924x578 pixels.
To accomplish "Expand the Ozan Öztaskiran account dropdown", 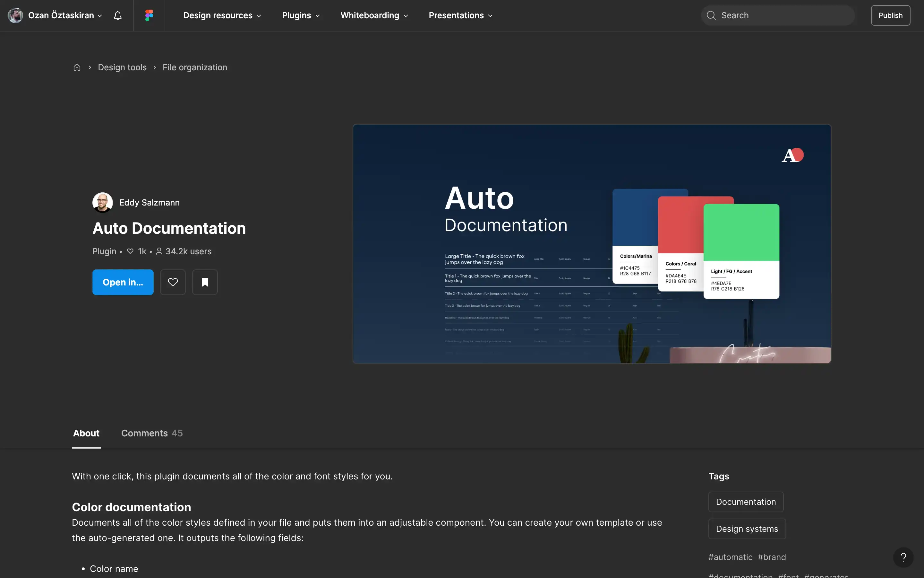I will click(65, 15).
